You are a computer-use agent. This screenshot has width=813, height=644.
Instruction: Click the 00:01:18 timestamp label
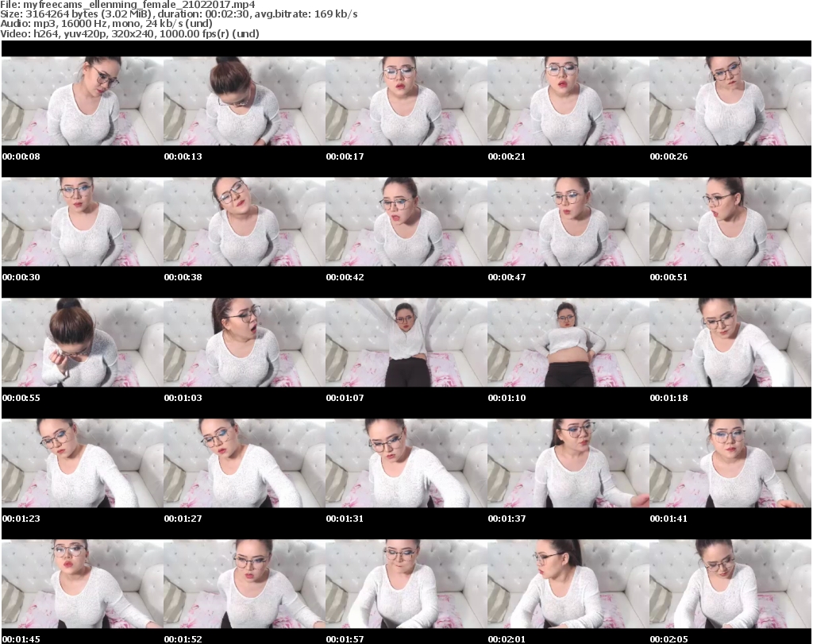[x=669, y=398]
